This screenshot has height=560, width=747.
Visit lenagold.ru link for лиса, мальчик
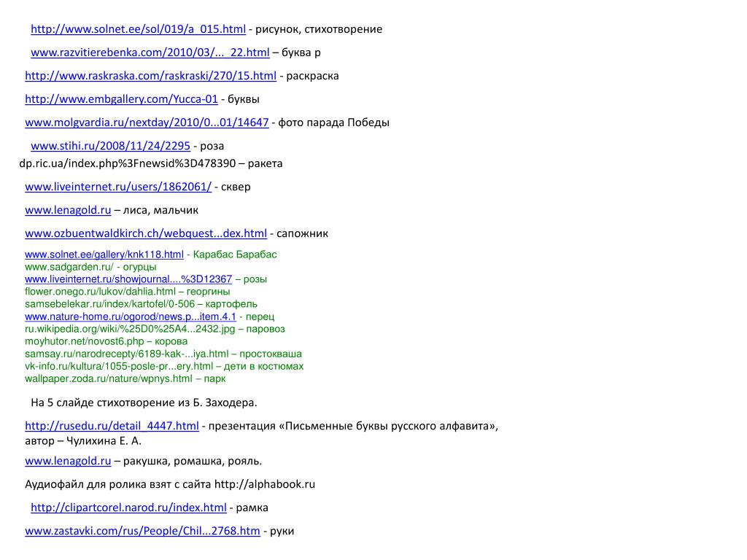click(x=68, y=210)
